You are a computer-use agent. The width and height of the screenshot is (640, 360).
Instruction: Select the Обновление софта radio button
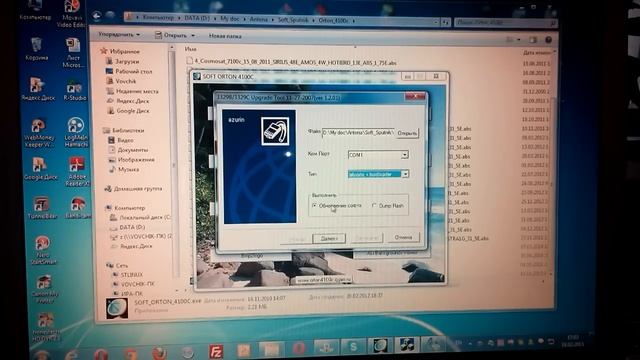[x=315, y=206]
